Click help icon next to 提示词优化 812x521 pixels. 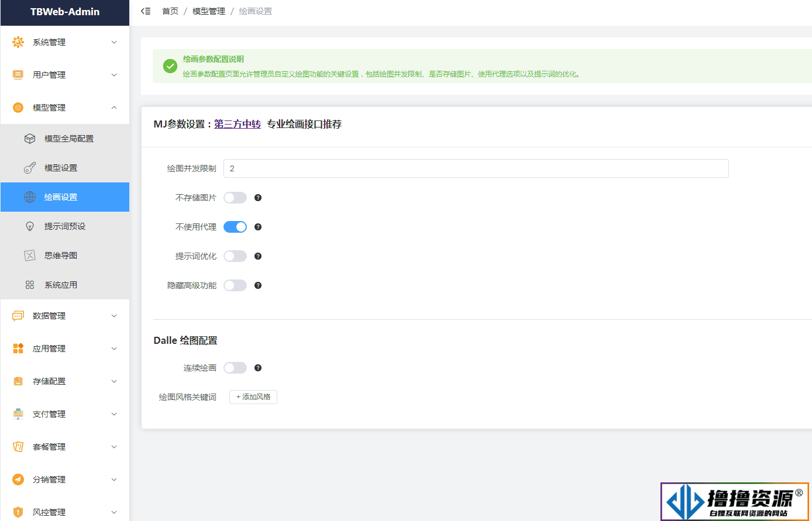258,256
